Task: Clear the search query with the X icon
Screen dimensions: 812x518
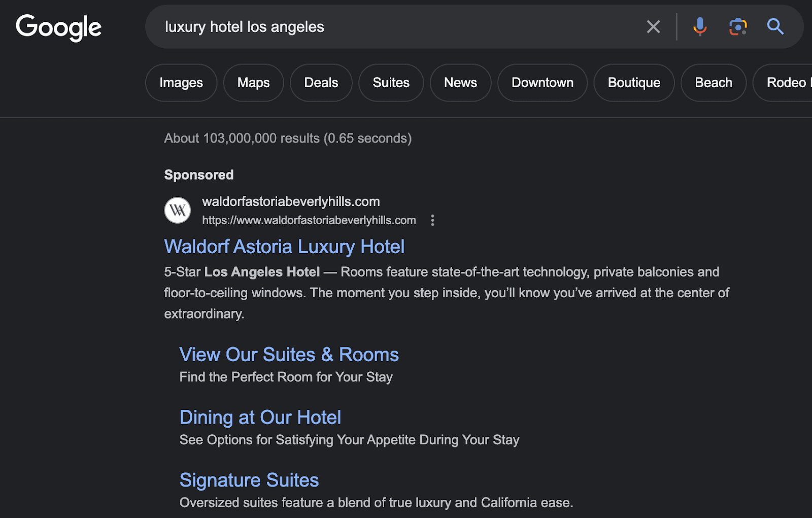Action: pyautogui.click(x=653, y=26)
